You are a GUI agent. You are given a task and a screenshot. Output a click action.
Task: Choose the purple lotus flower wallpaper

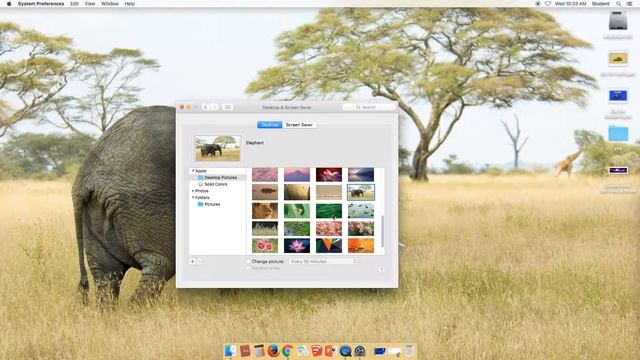(297, 246)
